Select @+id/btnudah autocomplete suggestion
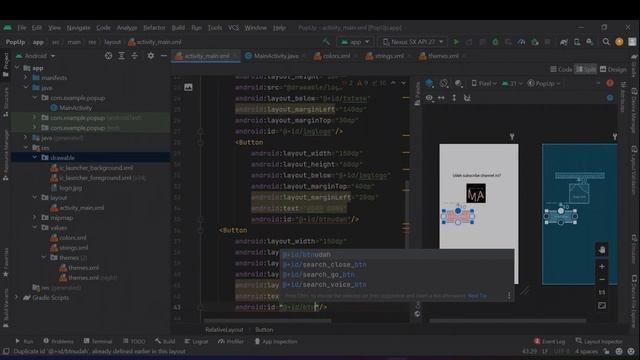Screen dimensions: 640x360 point(397,255)
